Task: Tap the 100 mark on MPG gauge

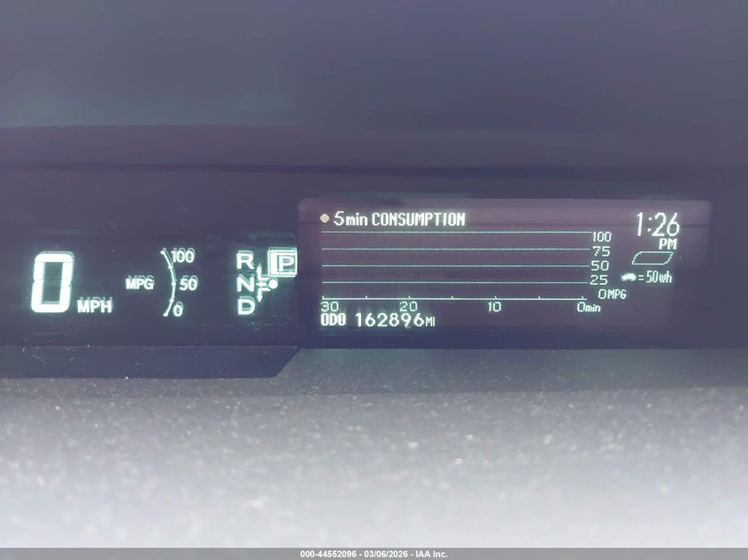Action: point(182,256)
